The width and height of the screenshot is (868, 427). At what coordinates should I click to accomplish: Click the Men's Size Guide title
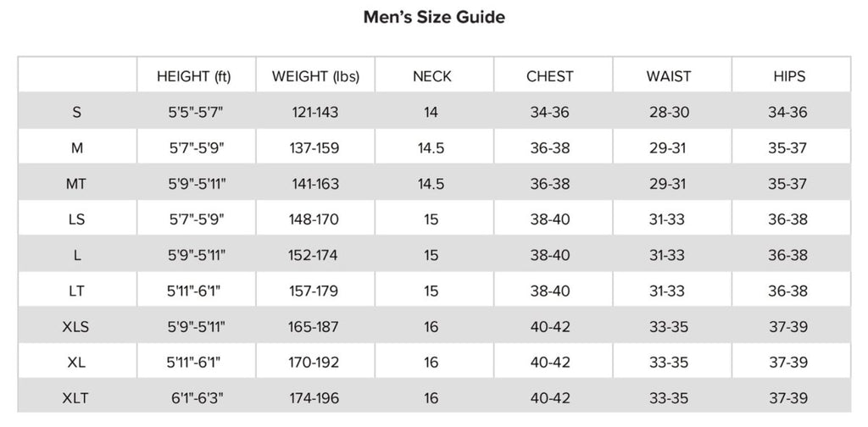point(434,17)
